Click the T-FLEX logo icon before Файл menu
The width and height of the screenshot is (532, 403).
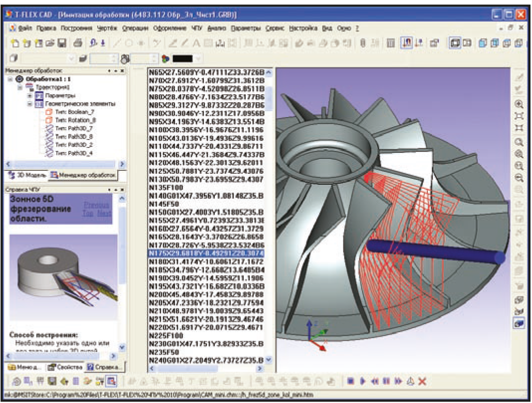coord(13,28)
